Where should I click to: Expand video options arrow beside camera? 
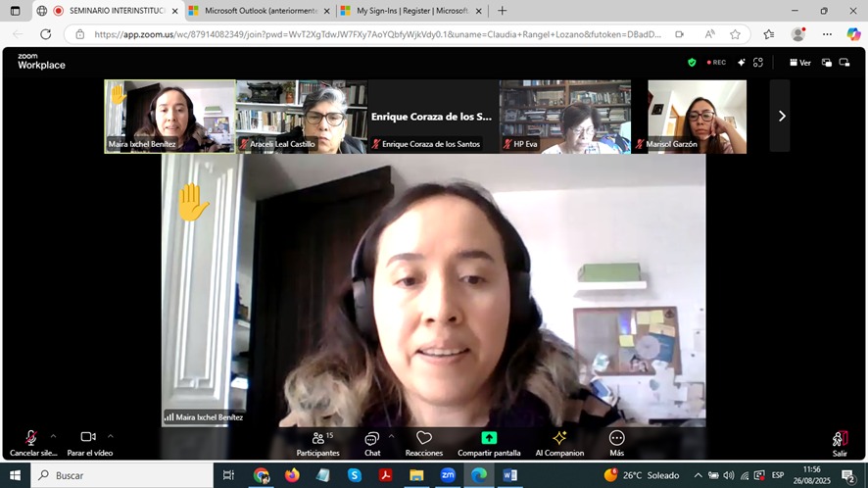click(110, 436)
